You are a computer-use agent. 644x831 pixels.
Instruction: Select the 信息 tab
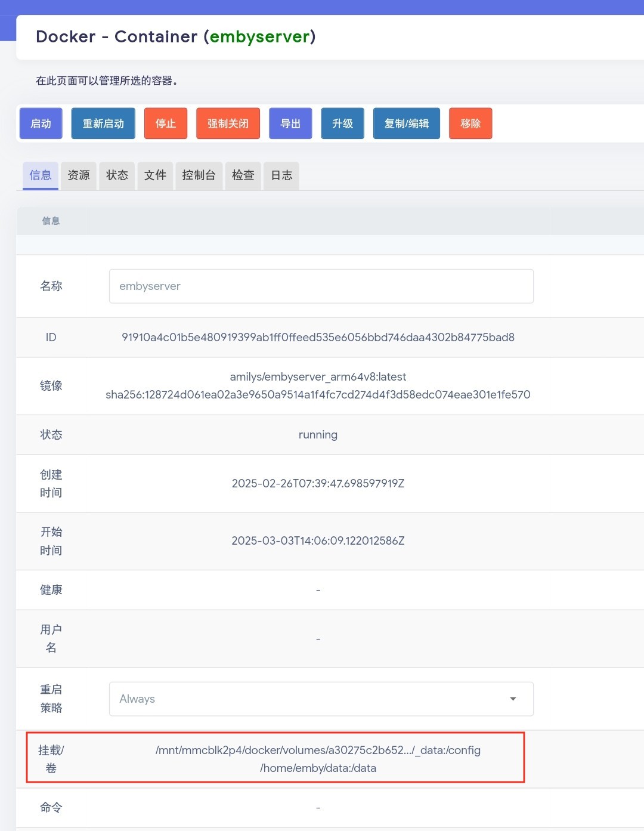tap(41, 175)
